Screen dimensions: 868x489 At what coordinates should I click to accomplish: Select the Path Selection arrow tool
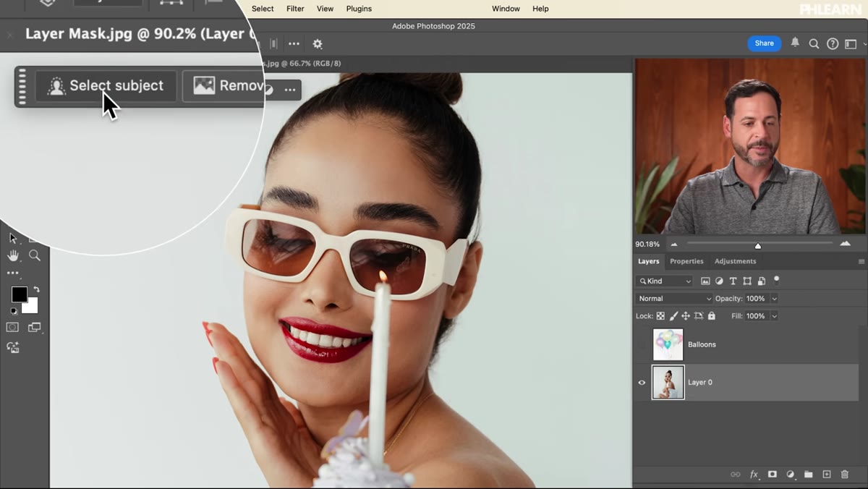(13, 238)
